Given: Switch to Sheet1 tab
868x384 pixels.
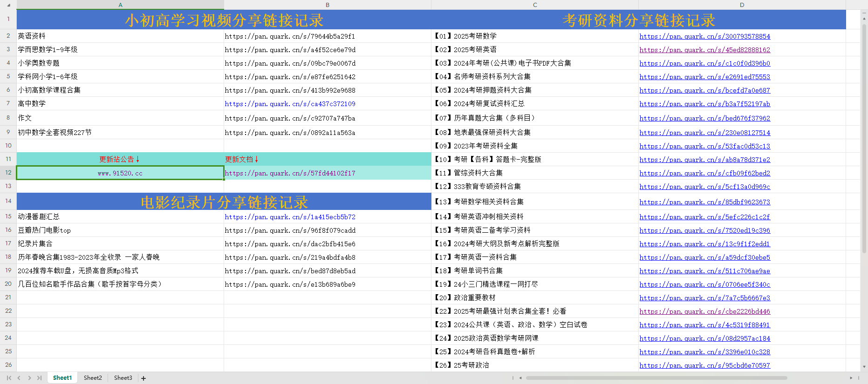Looking at the screenshot, I should click(x=62, y=378).
